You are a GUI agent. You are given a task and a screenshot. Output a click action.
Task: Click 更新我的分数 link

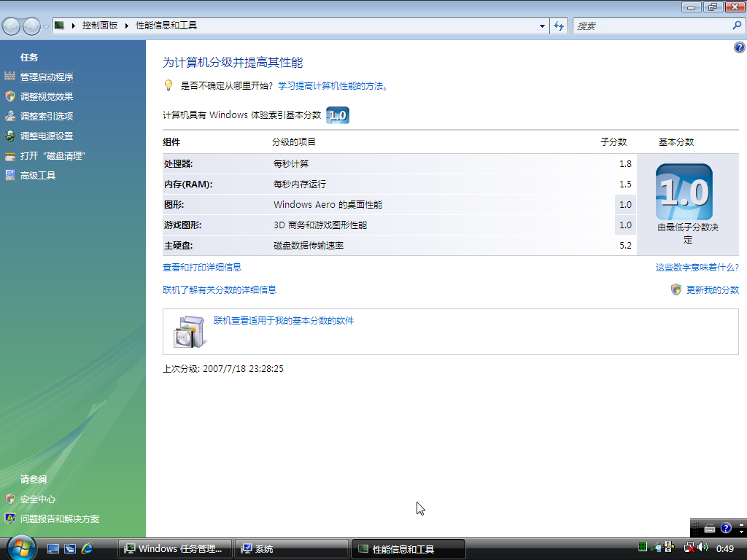pyautogui.click(x=712, y=289)
